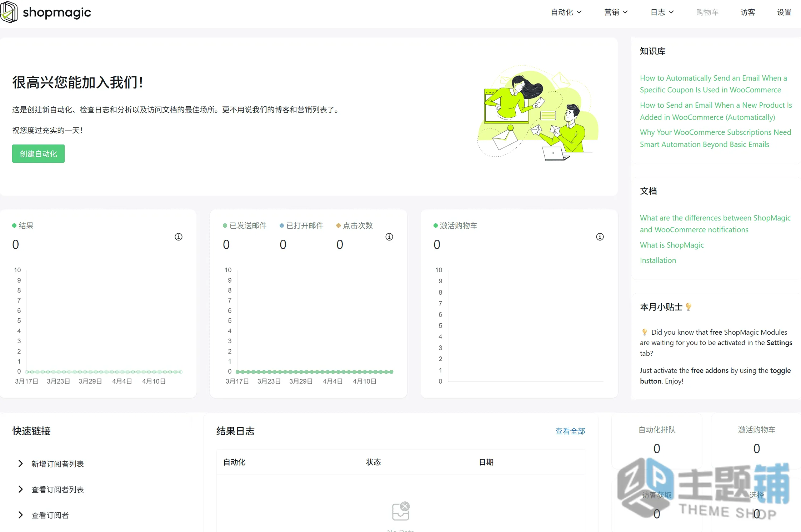This screenshot has height=532, width=801.
Task: Open Installation documentation link
Action: [658, 260]
